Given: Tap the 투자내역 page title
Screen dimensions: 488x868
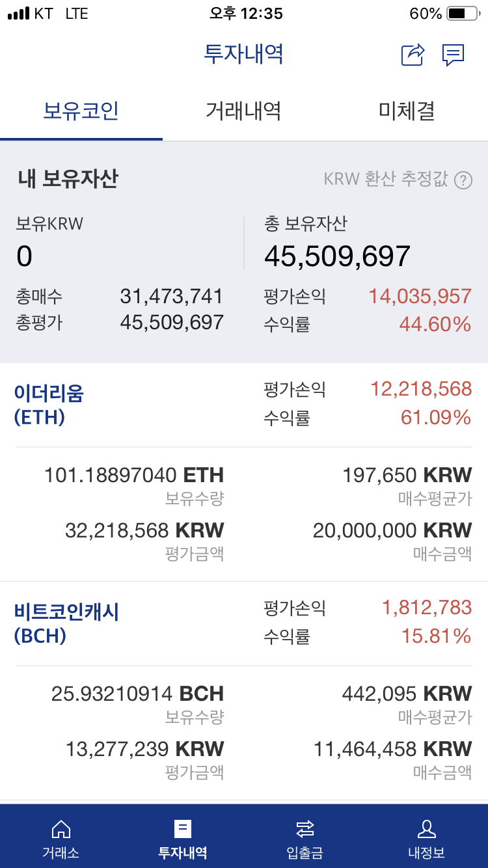Looking at the screenshot, I should tap(243, 54).
